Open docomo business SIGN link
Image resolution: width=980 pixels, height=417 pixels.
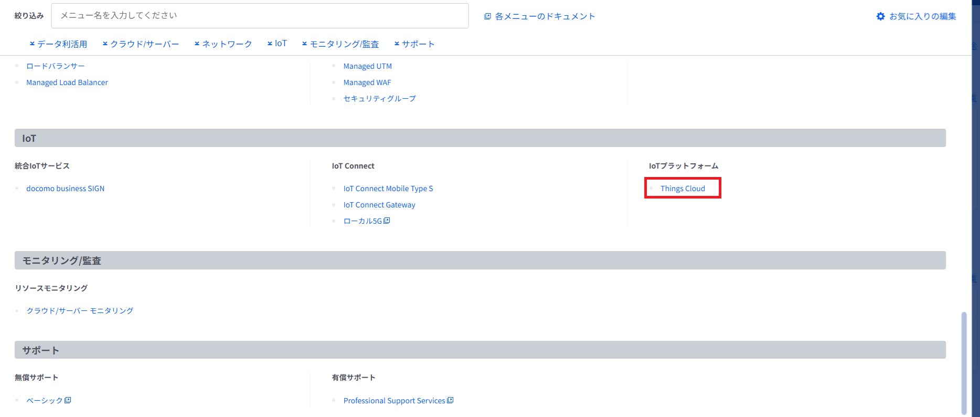65,189
